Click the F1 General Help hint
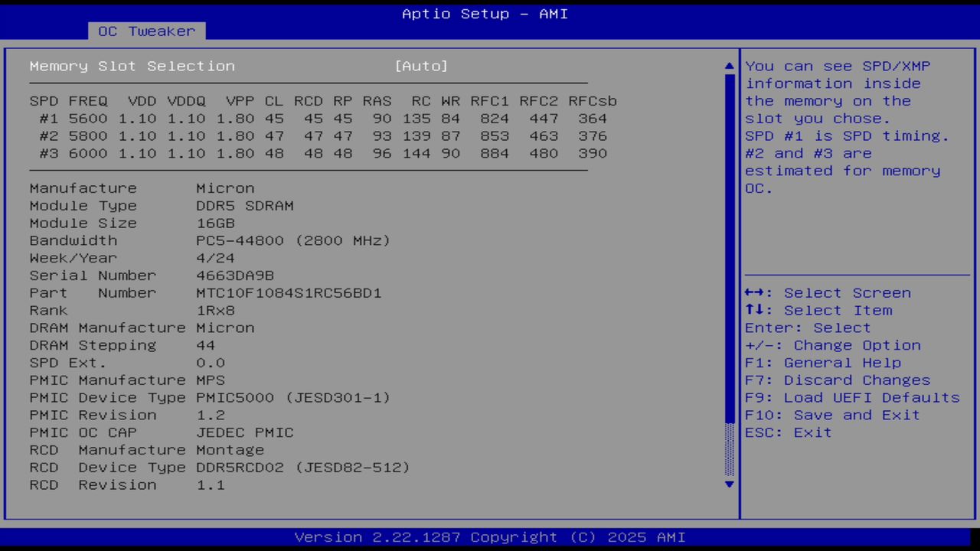The width and height of the screenshot is (980, 551). [x=823, y=364]
